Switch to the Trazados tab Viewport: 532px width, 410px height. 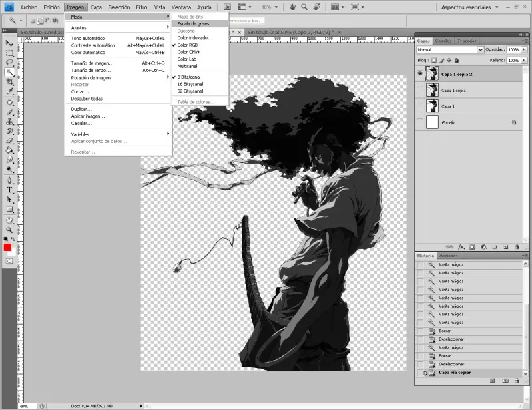click(467, 41)
